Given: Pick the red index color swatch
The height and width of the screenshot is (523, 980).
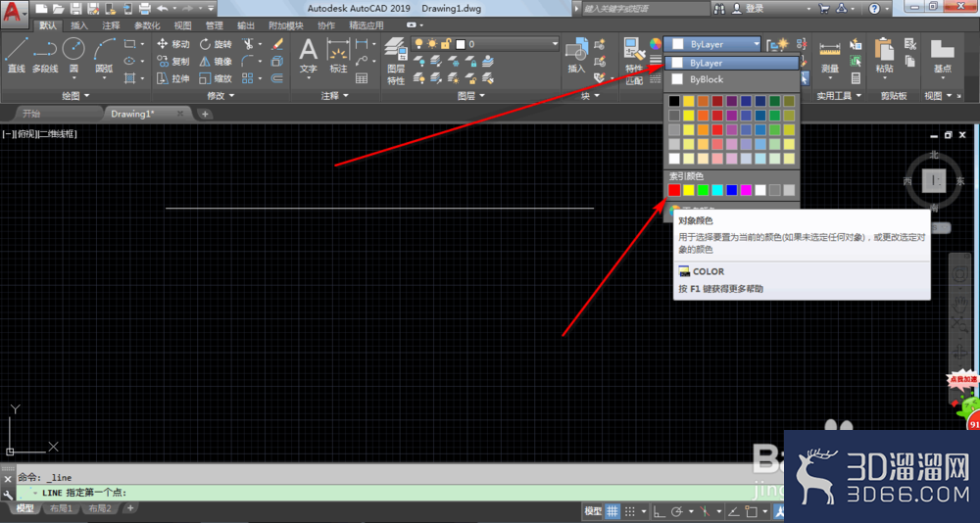Looking at the screenshot, I should point(674,190).
